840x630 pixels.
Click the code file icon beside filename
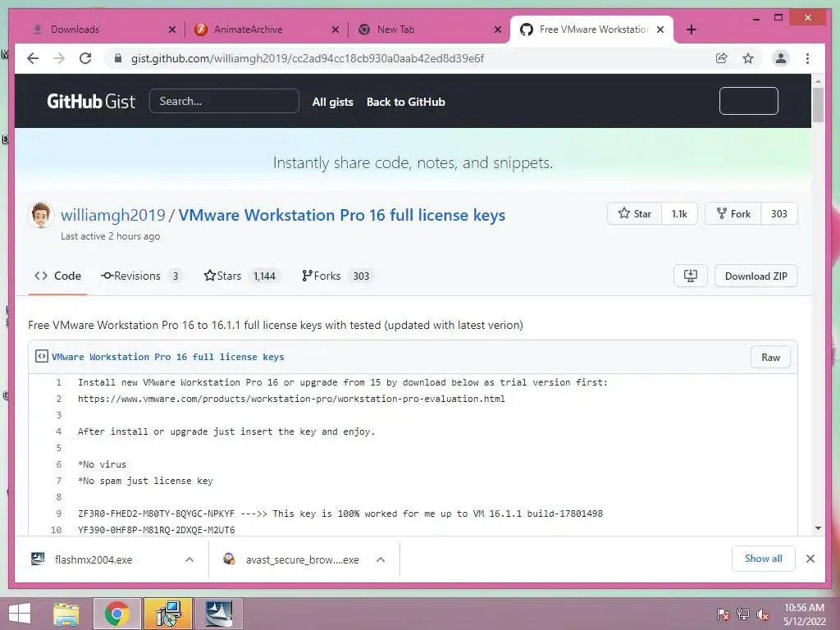41,356
